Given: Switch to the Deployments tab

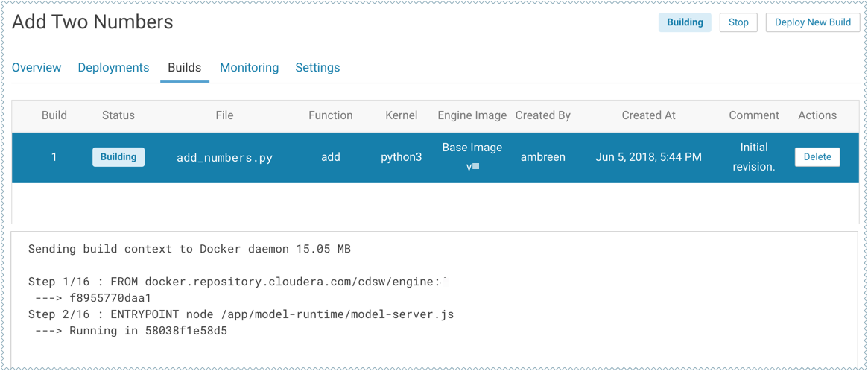Looking at the screenshot, I should pyautogui.click(x=113, y=68).
